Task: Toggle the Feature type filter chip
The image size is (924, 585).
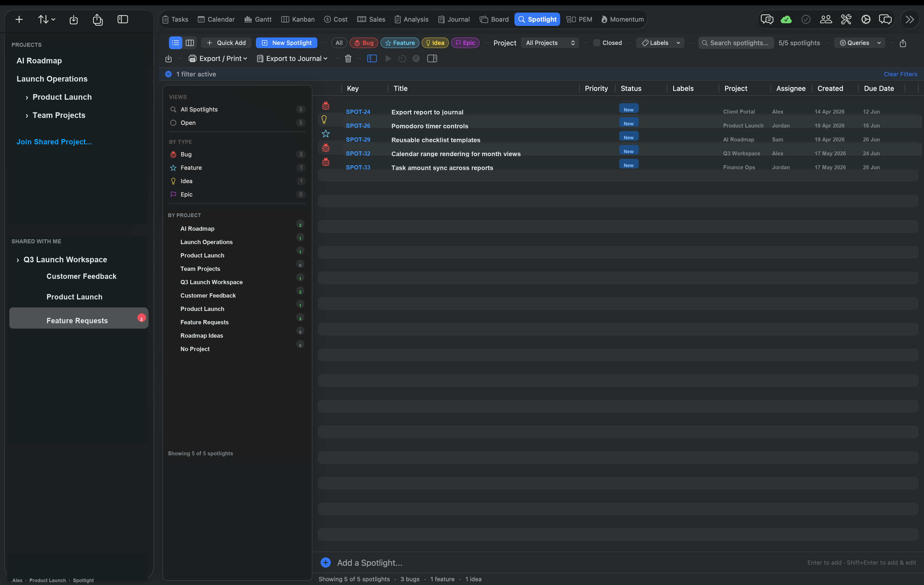Action: [400, 43]
